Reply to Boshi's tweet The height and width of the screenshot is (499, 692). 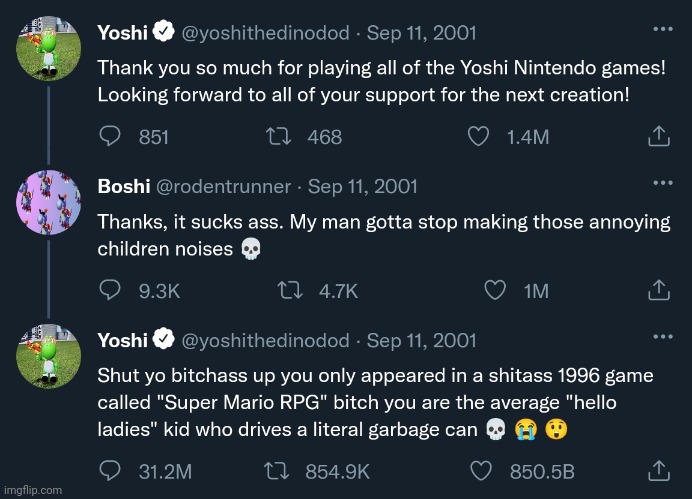coord(113,290)
